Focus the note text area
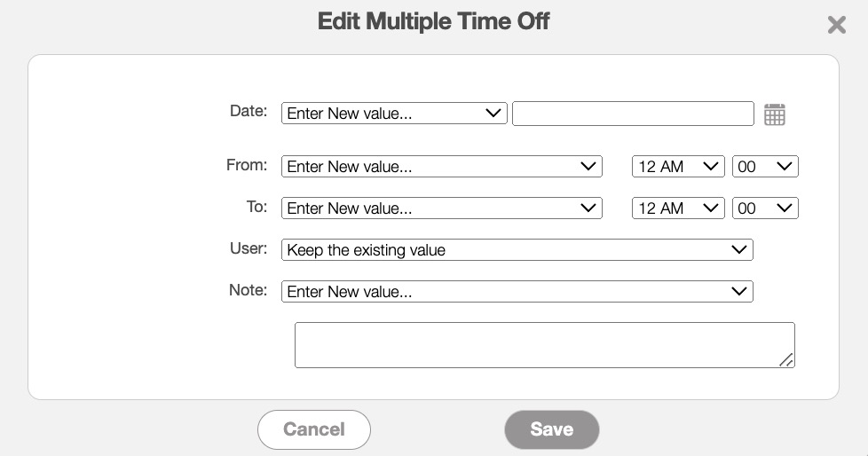This screenshot has width=868, height=456. click(543, 344)
